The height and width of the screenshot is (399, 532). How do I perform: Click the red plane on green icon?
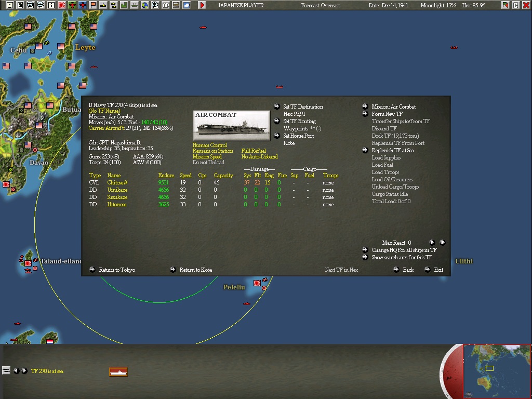[x=72, y=5]
